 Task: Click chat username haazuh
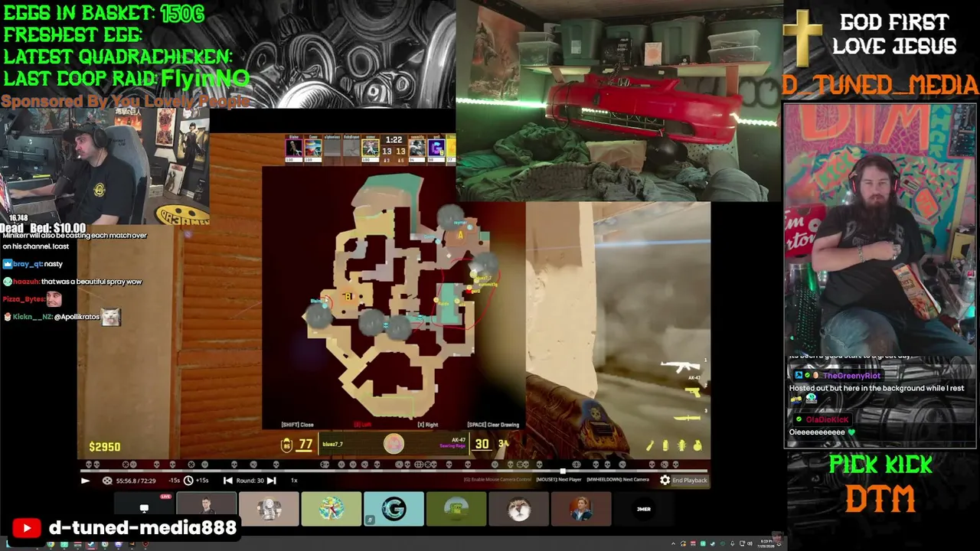coord(27,282)
